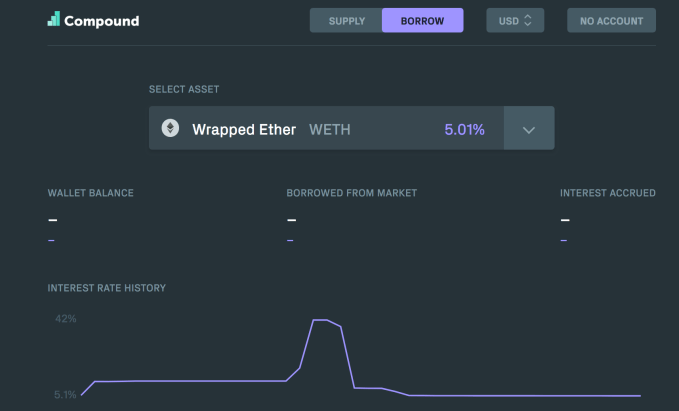Screen dimensions: 679x411
Task: Switch to the SUPPLY tab
Action: [346, 20]
